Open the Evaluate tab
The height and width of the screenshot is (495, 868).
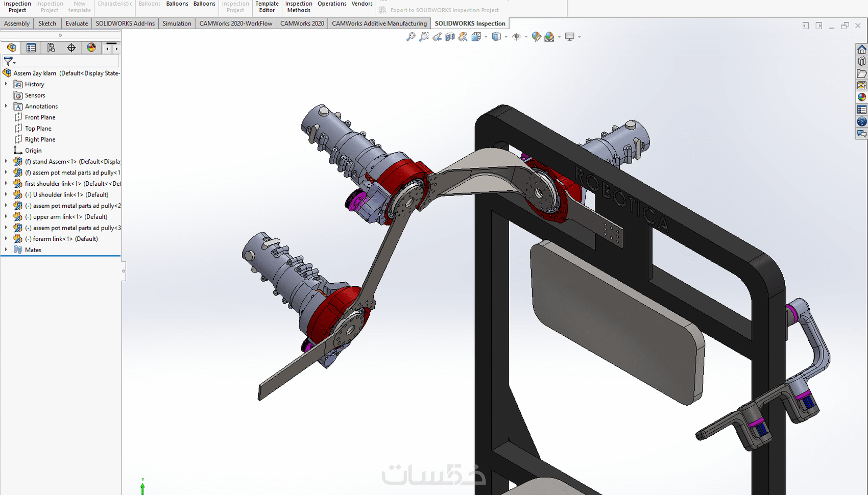click(77, 23)
